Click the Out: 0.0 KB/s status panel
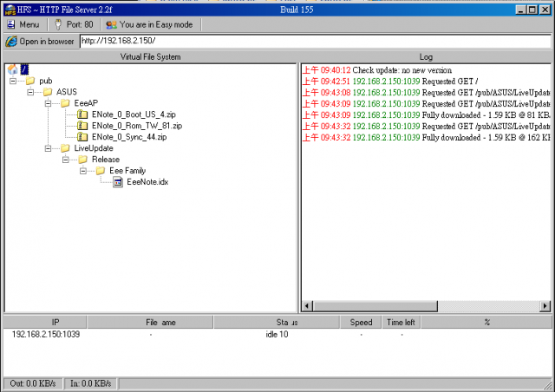 [33, 383]
